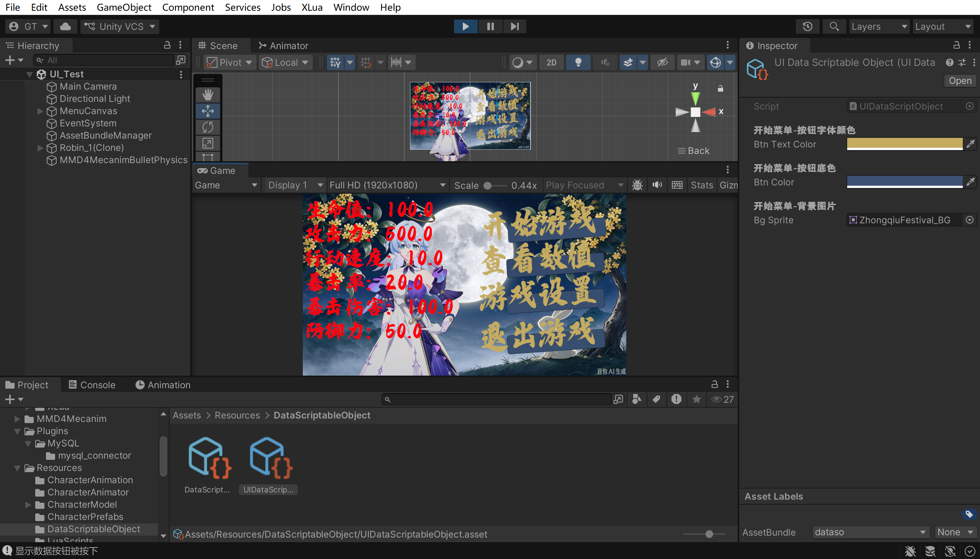Open Layers dropdown
The width and height of the screenshot is (980, 559).
point(879,26)
